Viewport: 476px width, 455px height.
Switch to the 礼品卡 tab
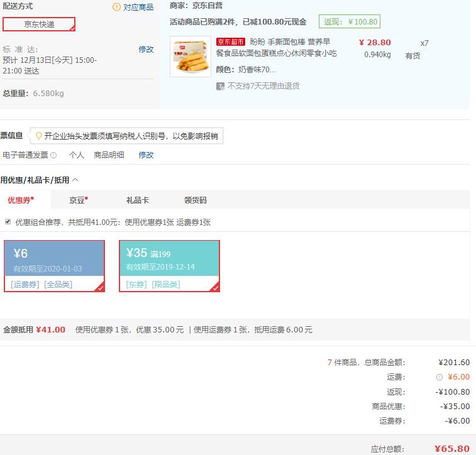[x=138, y=200]
